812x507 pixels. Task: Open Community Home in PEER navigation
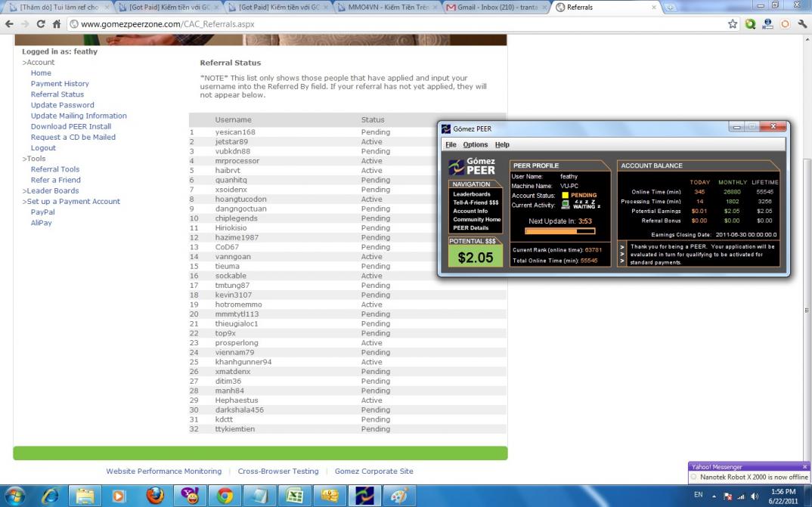(476, 219)
